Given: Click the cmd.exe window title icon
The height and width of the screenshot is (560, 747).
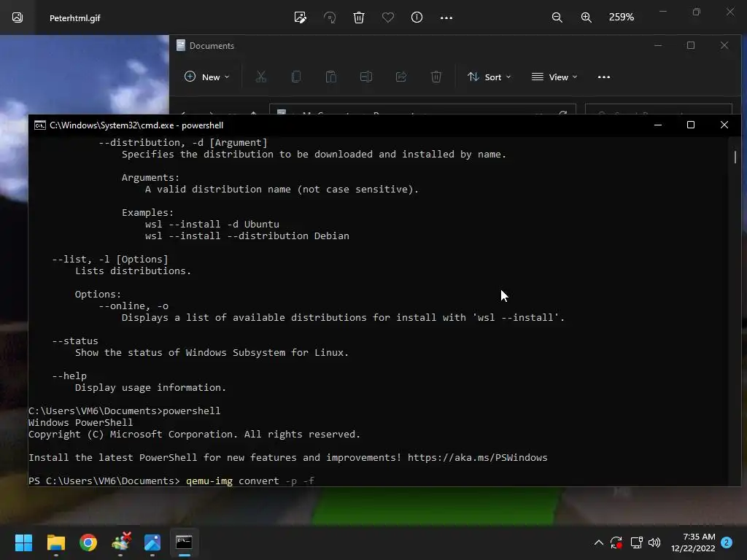Looking at the screenshot, I should pos(40,125).
